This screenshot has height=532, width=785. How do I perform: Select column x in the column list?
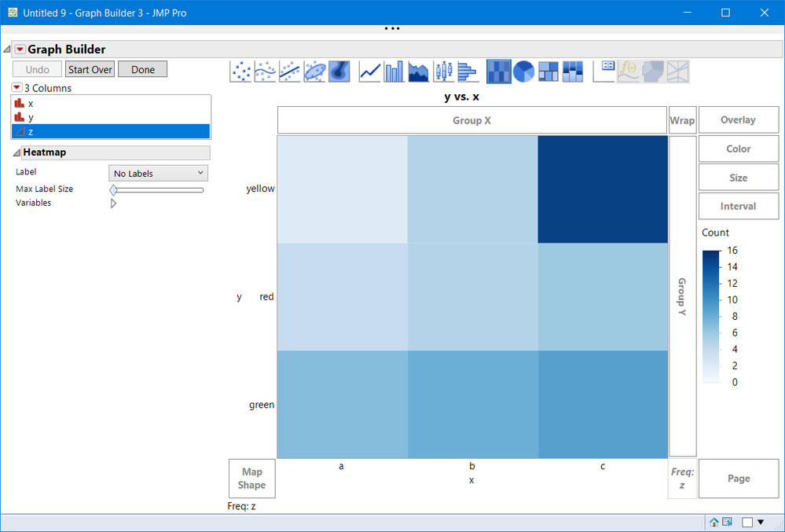pyautogui.click(x=111, y=104)
